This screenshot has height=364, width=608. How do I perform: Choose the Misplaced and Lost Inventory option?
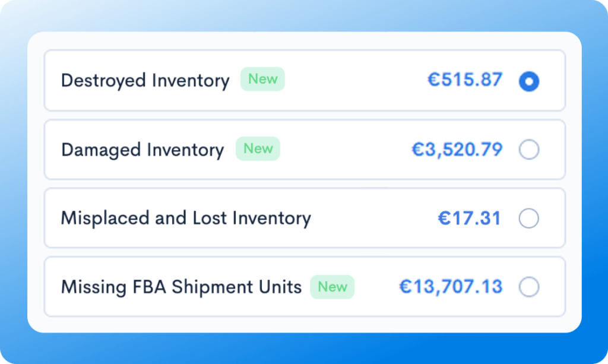tap(529, 219)
